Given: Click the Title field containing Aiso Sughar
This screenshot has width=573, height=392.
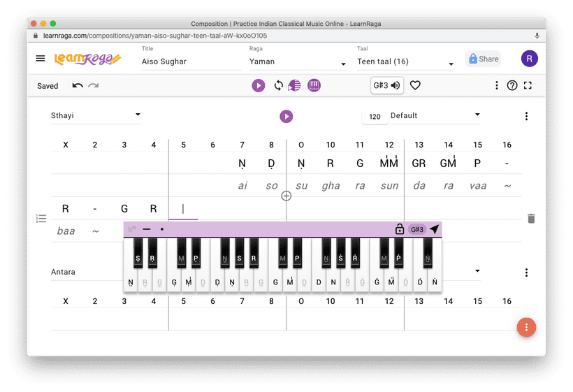Looking at the screenshot, I should pyautogui.click(x=189, y=61).
